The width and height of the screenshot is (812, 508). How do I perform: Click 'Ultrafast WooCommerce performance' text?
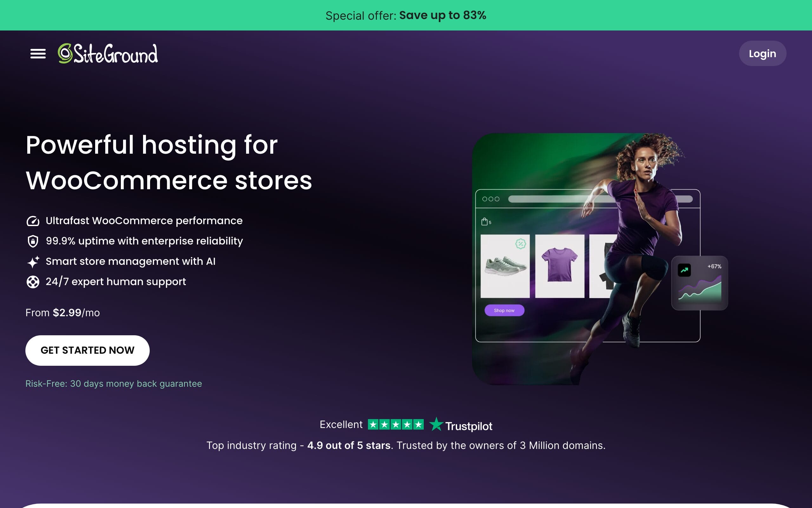[144, 221]
